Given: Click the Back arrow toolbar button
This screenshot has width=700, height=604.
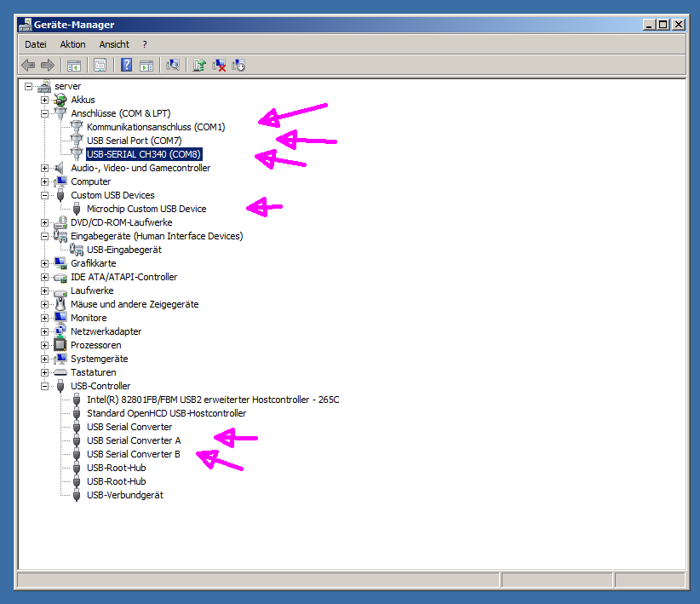Looking at the screenshot, I should (x=28, y=66).
